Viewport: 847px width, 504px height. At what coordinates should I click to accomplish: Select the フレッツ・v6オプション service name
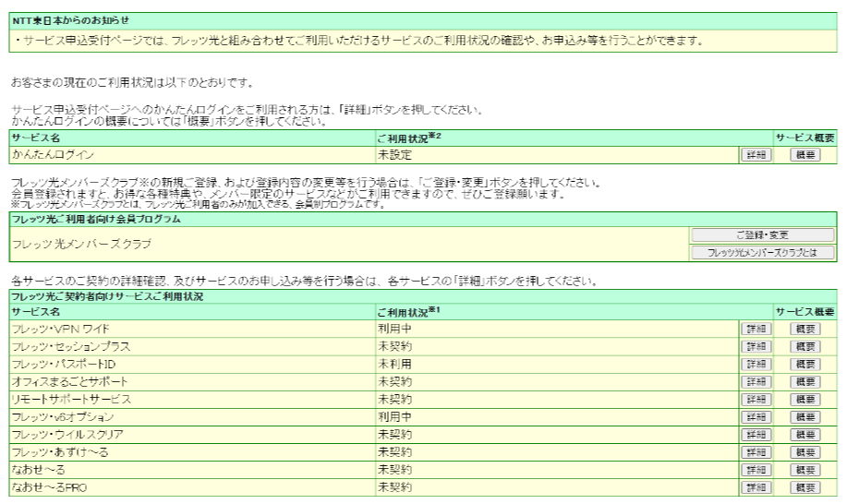[x=63, y=417]
